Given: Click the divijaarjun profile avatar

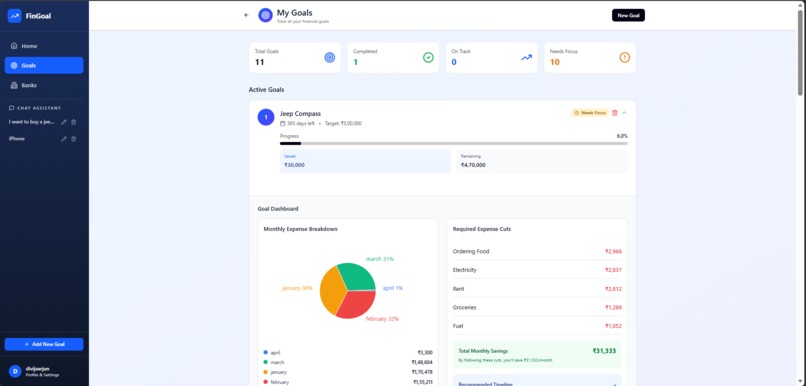Looking at the screenshot, I should pos(15,371).
